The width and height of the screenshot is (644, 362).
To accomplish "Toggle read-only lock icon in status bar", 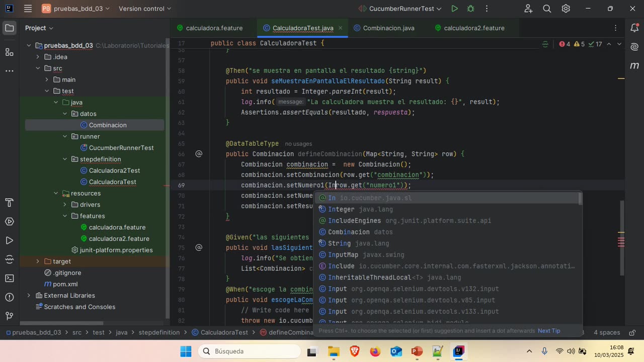I will coord(632,332).
